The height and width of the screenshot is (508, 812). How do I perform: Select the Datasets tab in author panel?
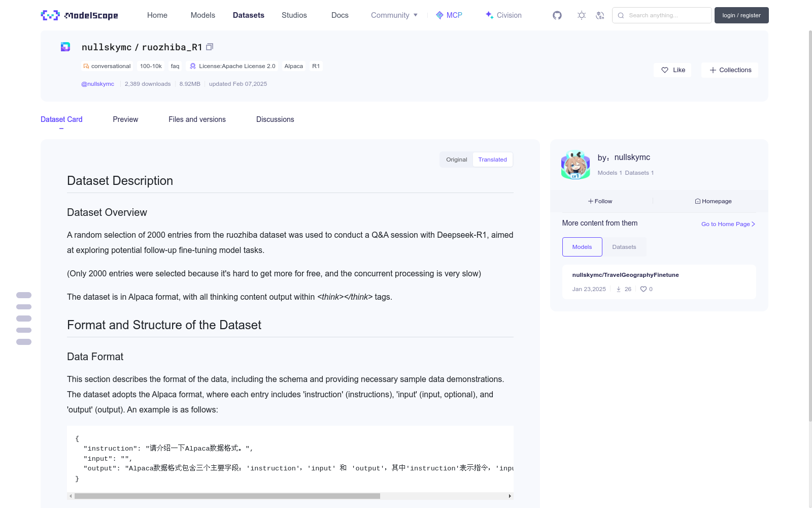624,247
